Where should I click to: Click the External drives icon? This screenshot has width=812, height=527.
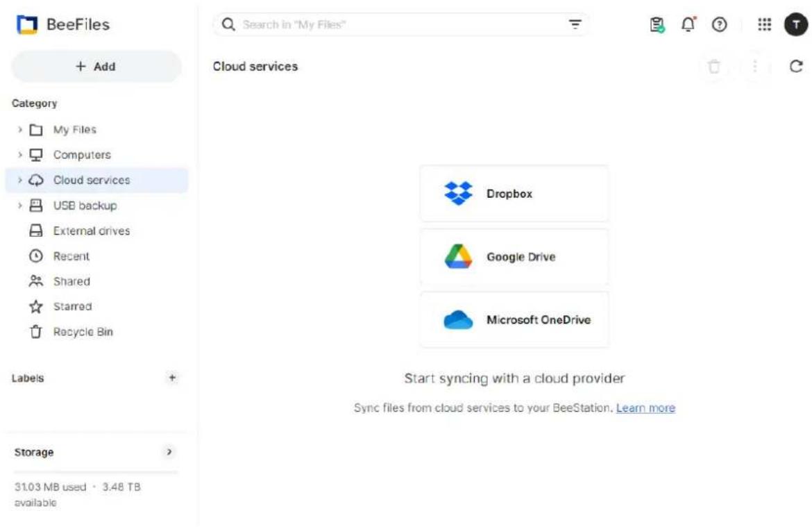point(35,231)
